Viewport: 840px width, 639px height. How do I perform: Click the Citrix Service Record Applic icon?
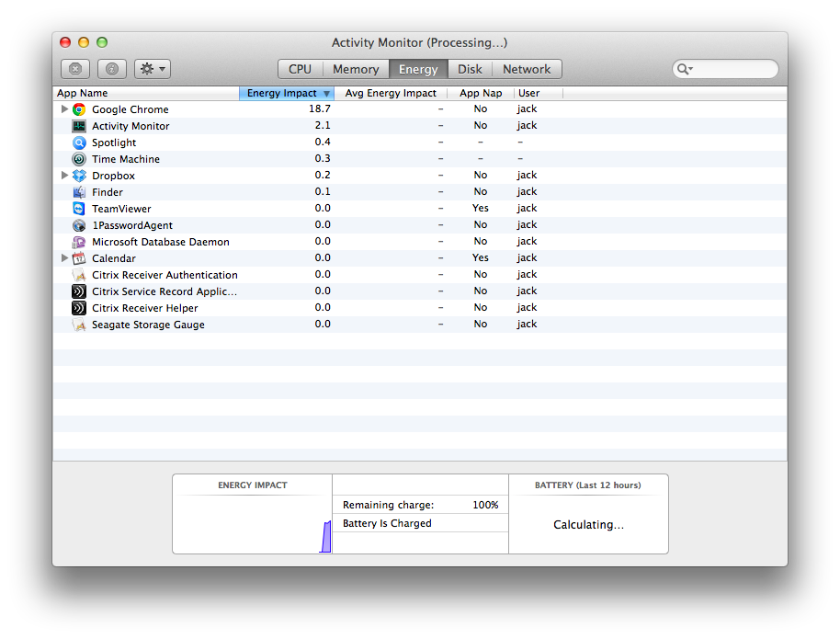(79, 291)
